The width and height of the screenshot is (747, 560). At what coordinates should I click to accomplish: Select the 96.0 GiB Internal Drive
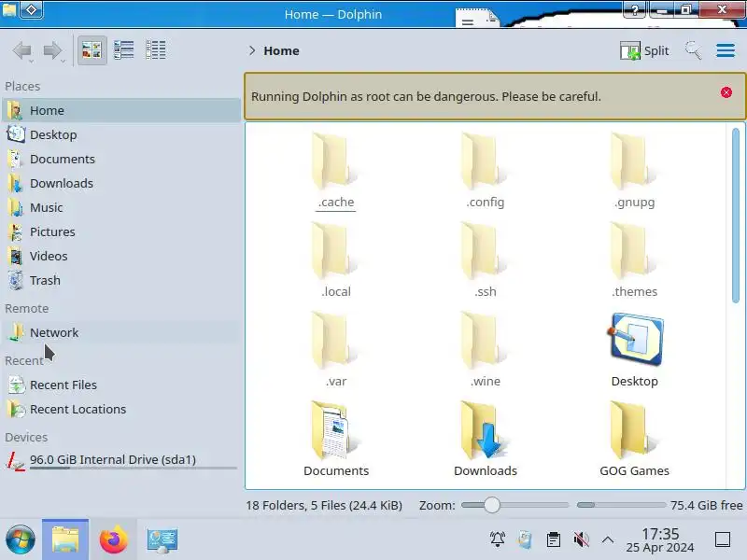(x=121, y=460)
